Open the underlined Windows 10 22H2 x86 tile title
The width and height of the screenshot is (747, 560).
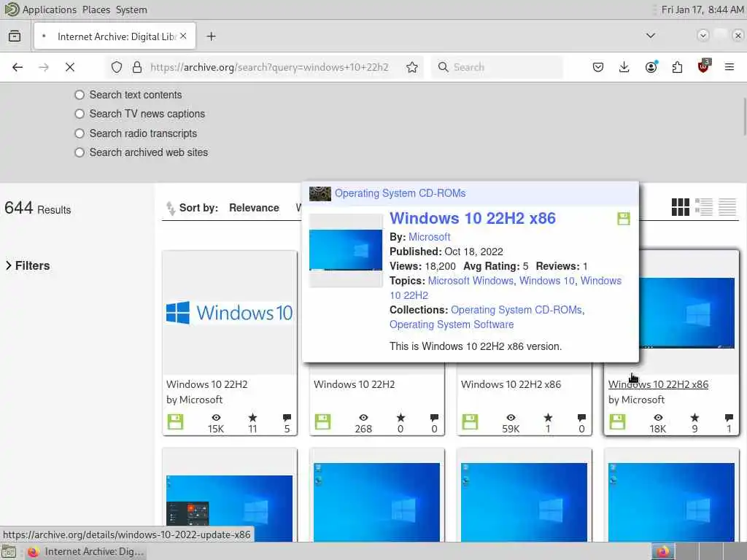click(659, 384)
